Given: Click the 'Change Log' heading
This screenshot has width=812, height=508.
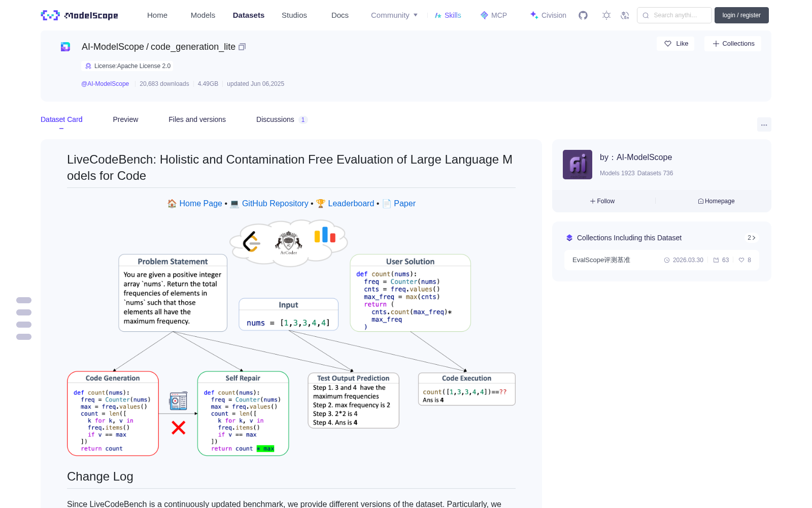Looking at the screenshot, I should (100, 477).
